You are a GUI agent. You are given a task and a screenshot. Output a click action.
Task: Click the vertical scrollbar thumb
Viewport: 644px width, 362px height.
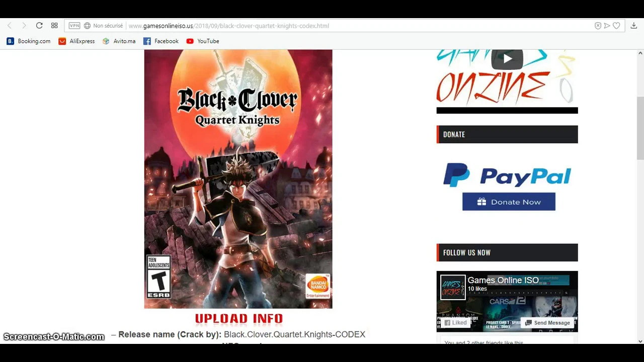[x=640, y=128]
